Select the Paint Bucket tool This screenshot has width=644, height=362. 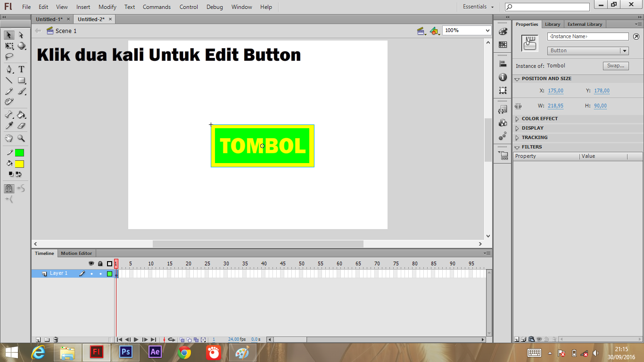coord(21,114)
